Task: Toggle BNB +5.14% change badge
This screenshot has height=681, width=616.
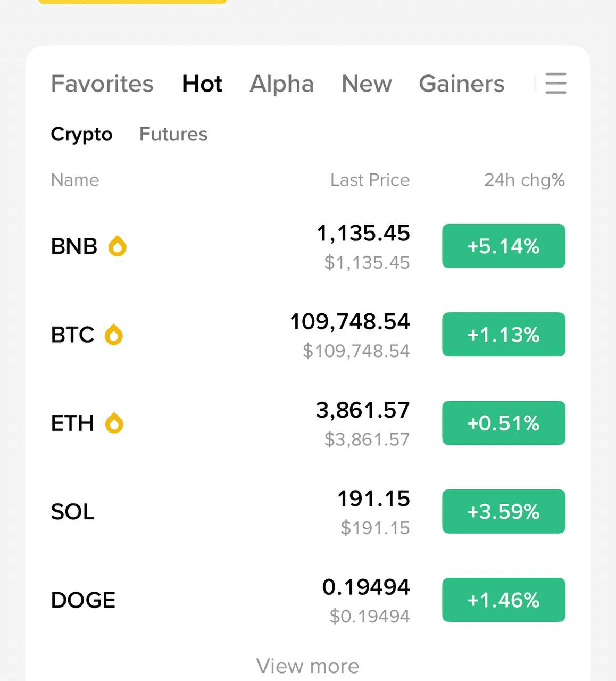Action: (x=503, y=246)
